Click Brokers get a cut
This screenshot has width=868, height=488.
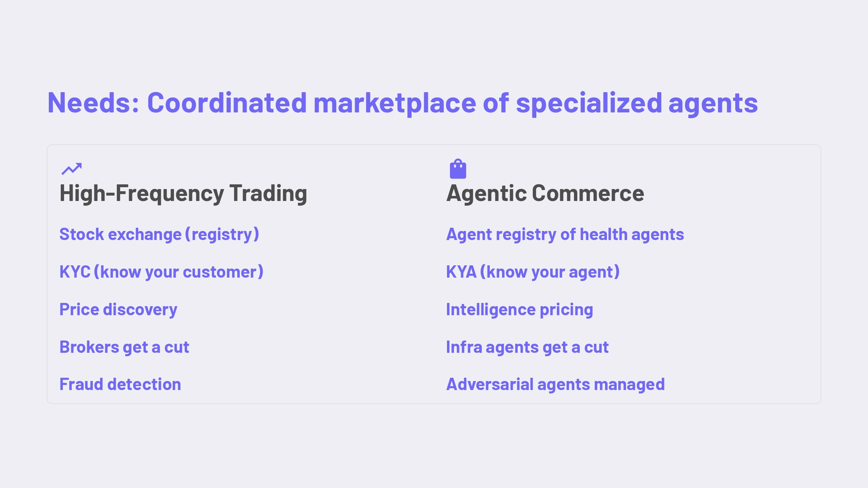click(124, 347)
